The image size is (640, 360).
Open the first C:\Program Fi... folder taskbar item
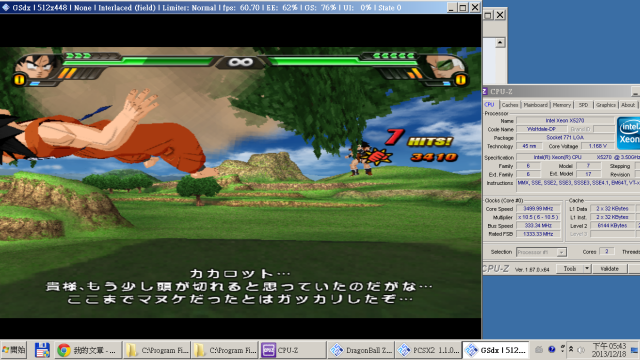156,350
